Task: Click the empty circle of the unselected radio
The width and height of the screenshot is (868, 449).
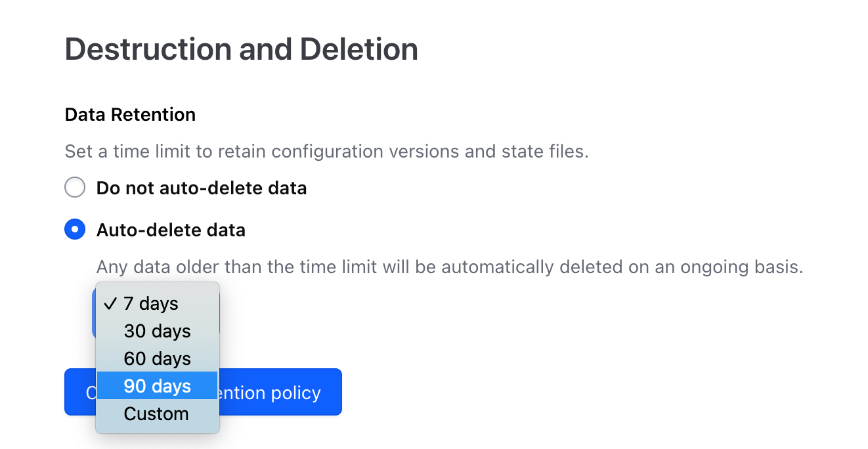Action: (75, 188)
